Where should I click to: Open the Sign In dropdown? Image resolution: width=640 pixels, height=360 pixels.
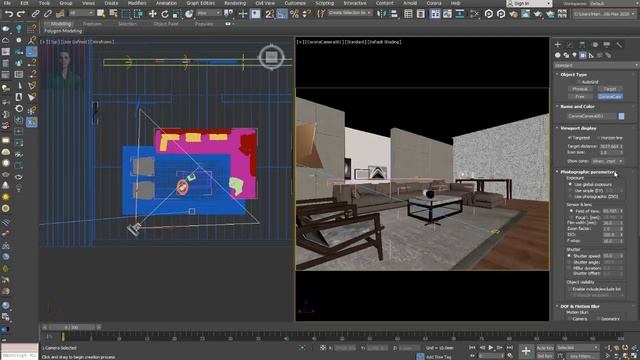click(x=529, y=3)
